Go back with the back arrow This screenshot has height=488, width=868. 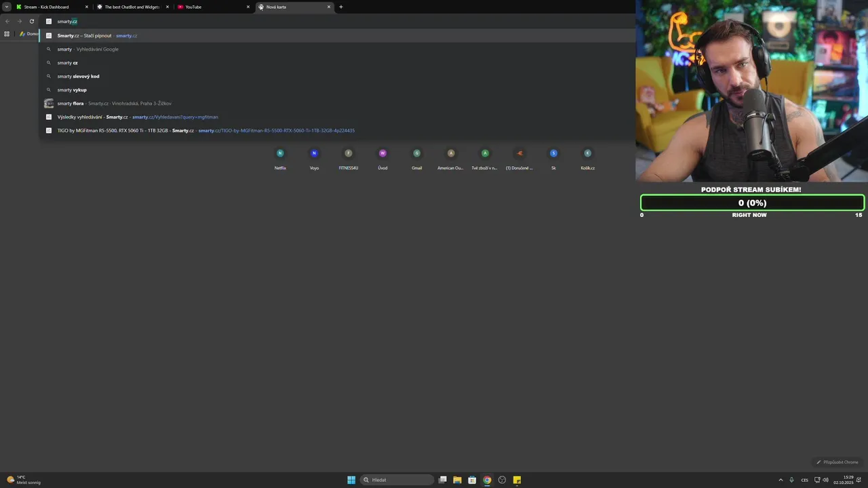coord(7,21)
